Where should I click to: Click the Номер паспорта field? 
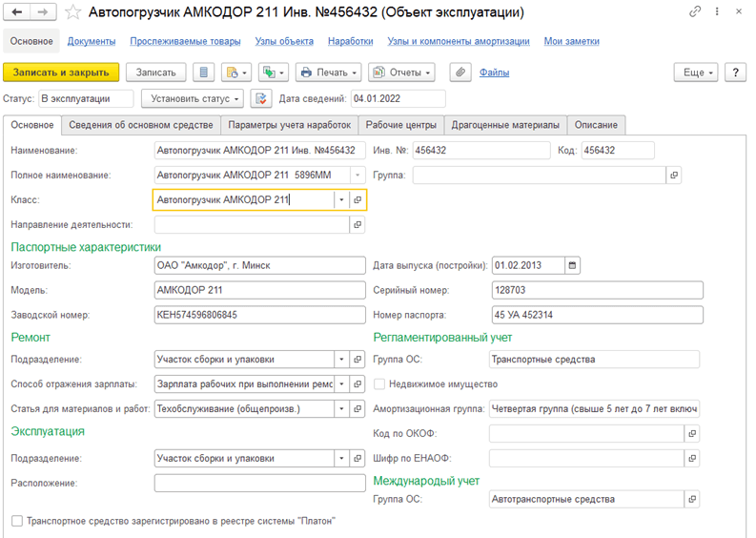(x=598, y=315)
